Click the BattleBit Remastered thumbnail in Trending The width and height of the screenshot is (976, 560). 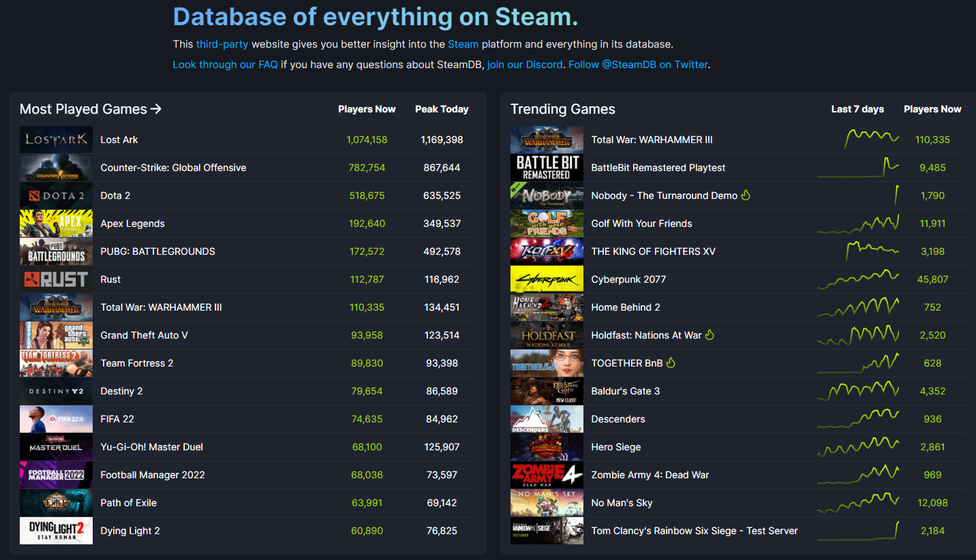pos(547,168)
